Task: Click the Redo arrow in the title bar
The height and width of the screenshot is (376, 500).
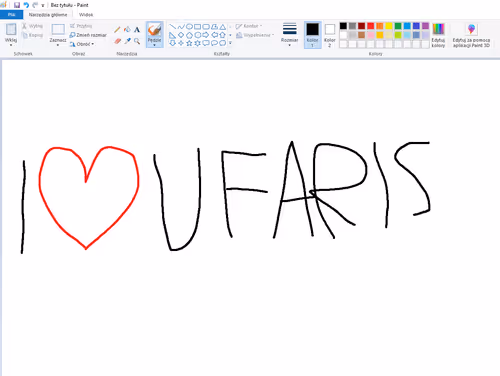Action: [35, 5]
